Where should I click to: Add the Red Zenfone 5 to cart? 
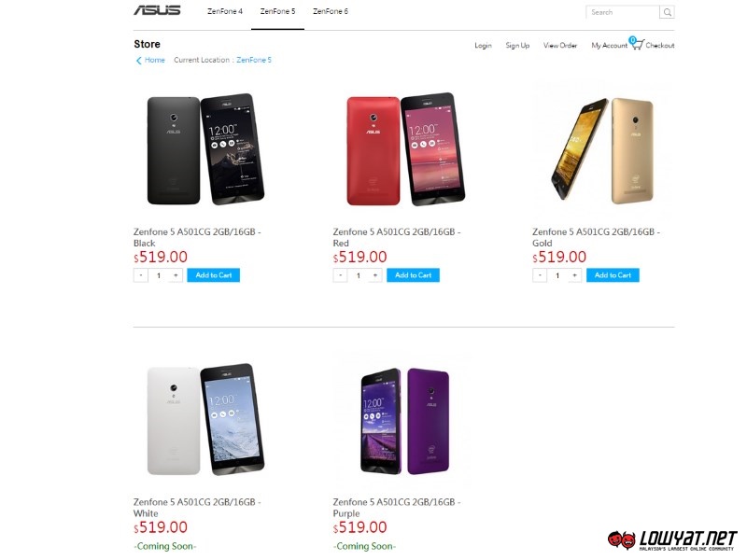click(413, 275)
